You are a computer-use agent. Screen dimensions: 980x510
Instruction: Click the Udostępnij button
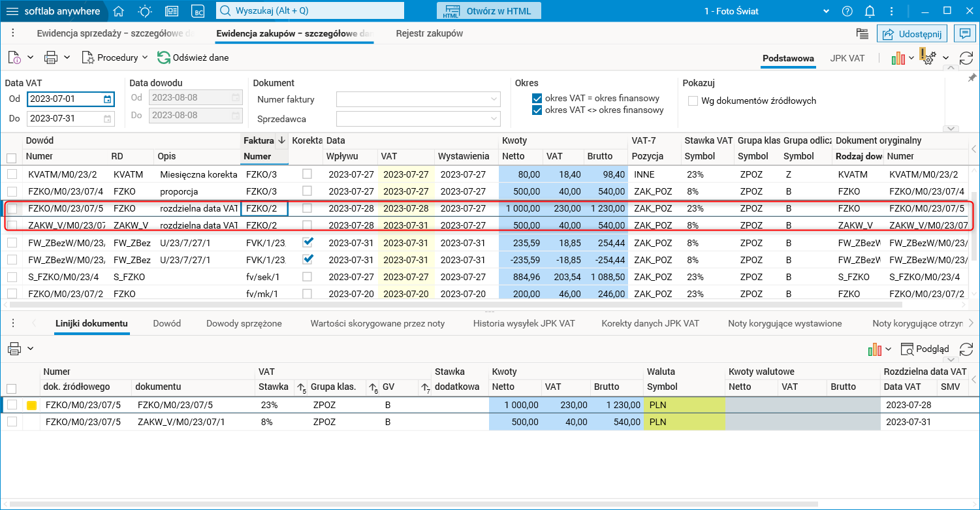click(x=912, y=34)
